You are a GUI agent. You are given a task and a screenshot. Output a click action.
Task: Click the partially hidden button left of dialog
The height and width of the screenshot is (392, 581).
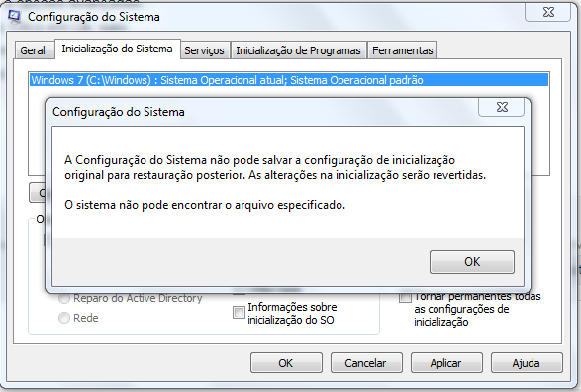(37, 193)
